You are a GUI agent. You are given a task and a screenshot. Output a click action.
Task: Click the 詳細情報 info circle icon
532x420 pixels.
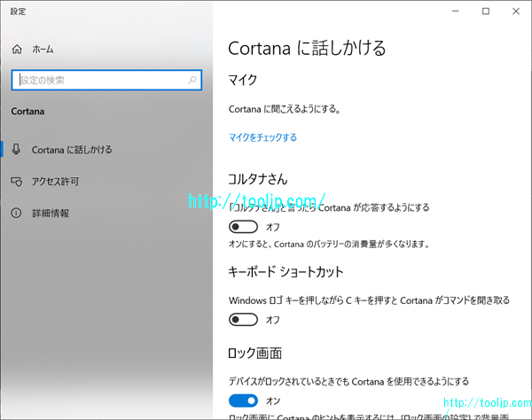16,214
